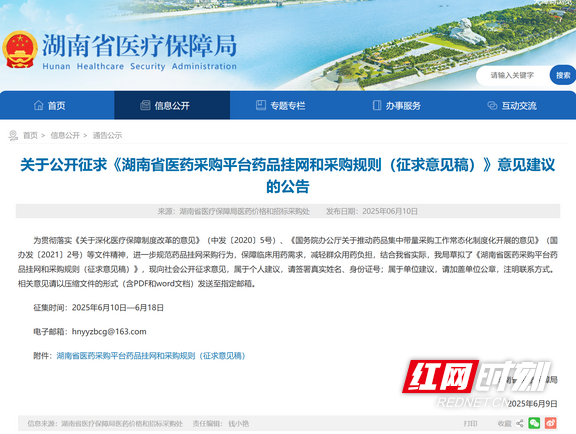576x434 pixels.
Task: Click the 征集时间 2025年6月10日—6月18日 line
Action: (x=98, y=308)
